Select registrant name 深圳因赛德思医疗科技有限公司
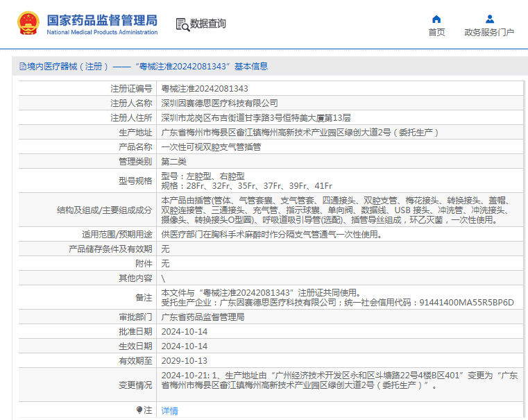This screenshot has width=528, height=420. (x=219, y=103)
